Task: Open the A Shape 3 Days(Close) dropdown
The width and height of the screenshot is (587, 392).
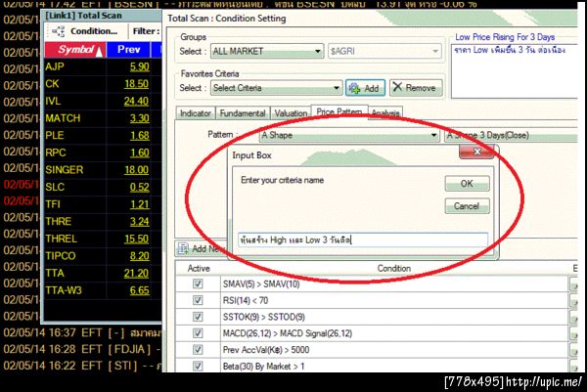Action: [x=511, y=135]
